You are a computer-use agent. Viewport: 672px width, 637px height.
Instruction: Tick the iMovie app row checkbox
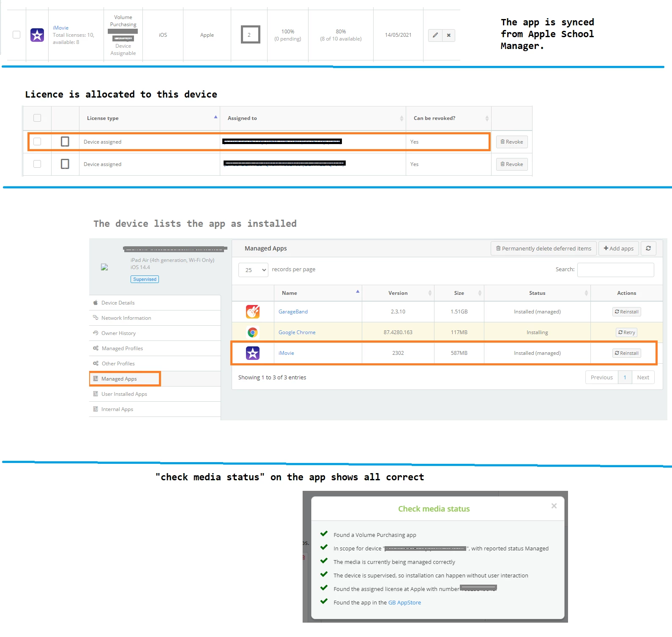(x=16, y=35)
